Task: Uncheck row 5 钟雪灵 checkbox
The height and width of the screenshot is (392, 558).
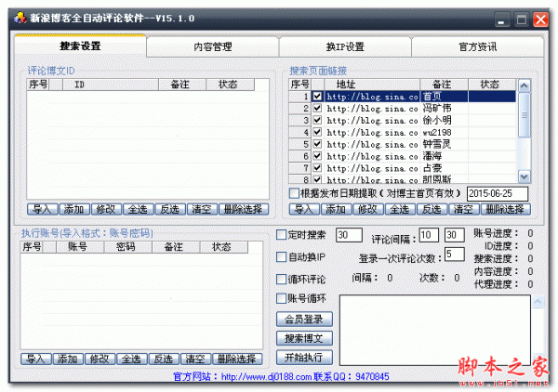Action: (317, 144)
